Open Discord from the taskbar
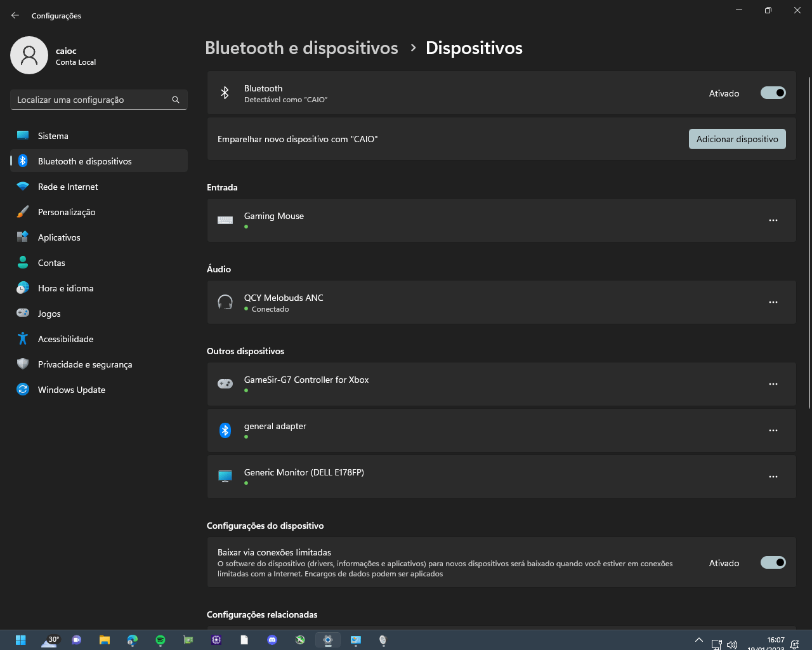Screen dimensions: 812x650 tap(272, 640)
